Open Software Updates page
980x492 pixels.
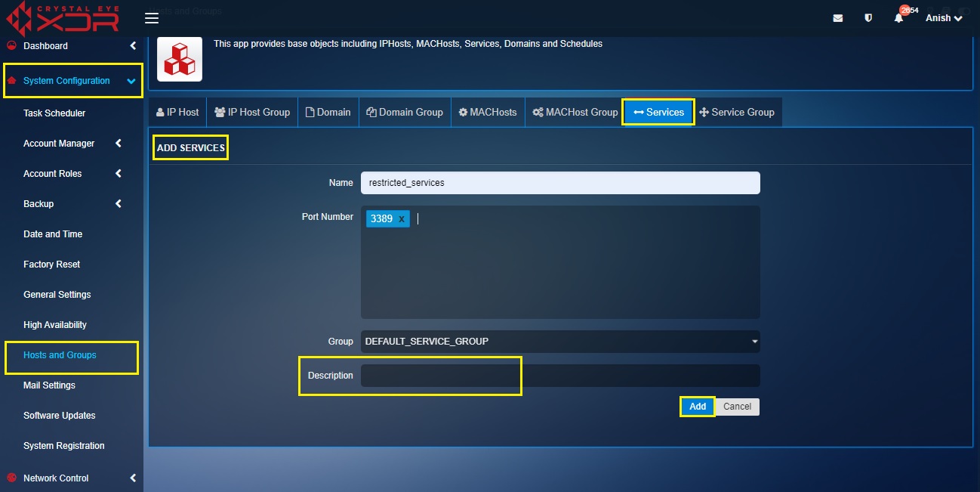point(60,416)
